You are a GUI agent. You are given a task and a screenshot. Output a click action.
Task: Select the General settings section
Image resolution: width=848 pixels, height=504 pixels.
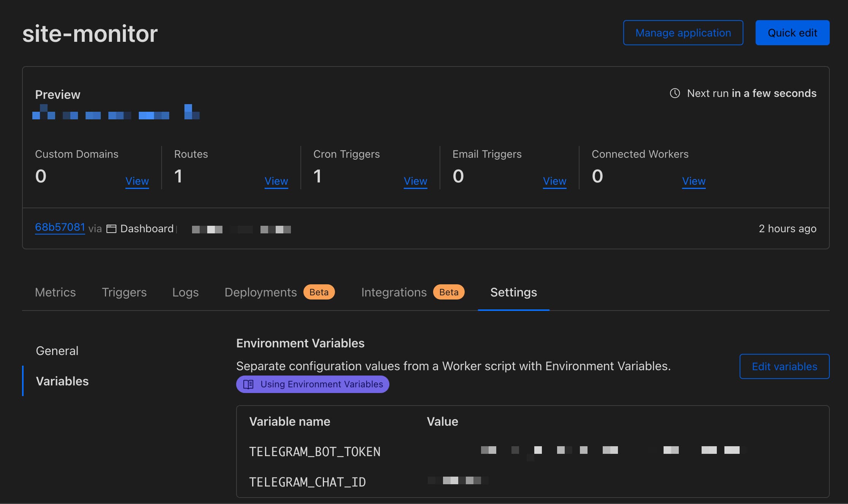click(x=57, y=350)
